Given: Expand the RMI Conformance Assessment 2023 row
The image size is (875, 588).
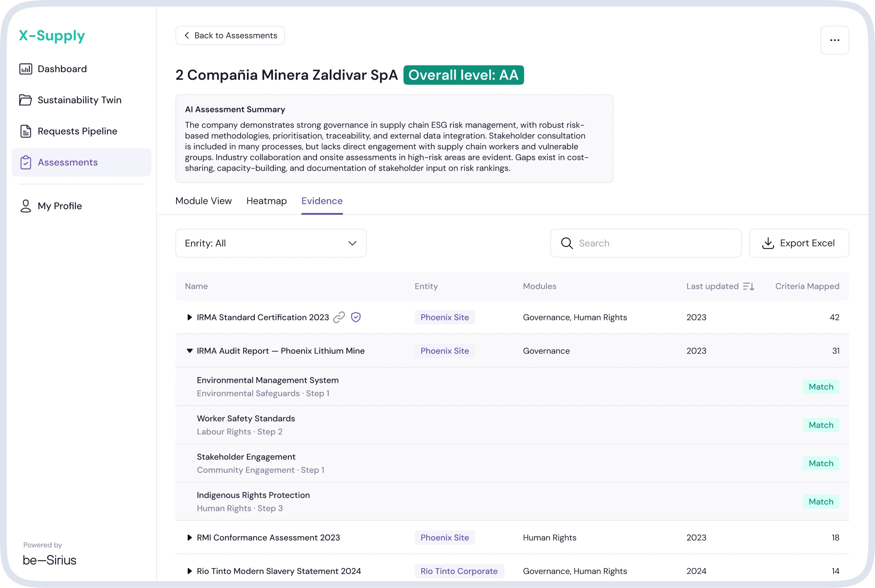Looking at the screenshot, I should click(x=189, y=537).
